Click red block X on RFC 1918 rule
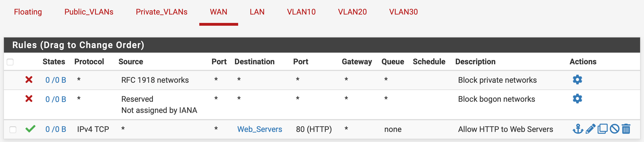This screenshot has width=644, height=142. pyautogui.click(x=29, y=80)
